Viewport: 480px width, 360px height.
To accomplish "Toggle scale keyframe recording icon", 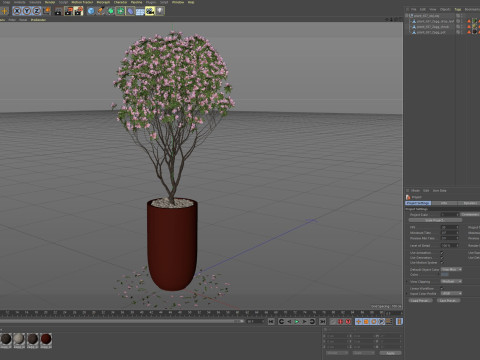I will tap(366, 322).
